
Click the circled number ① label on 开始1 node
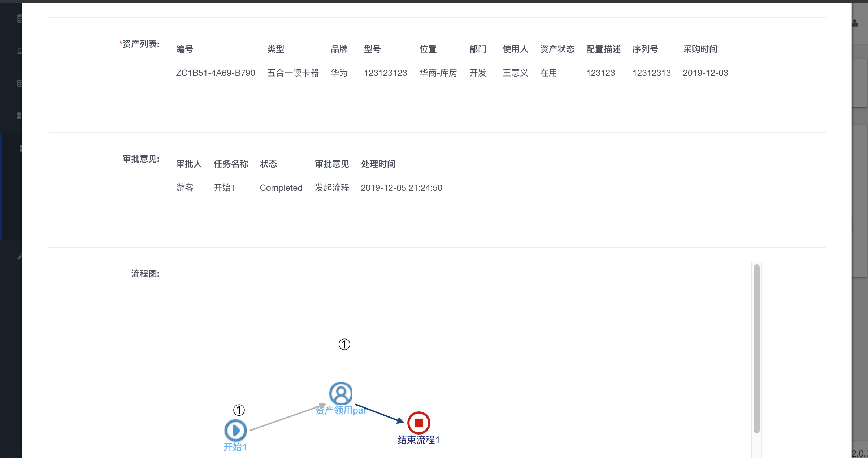(239, 409)
